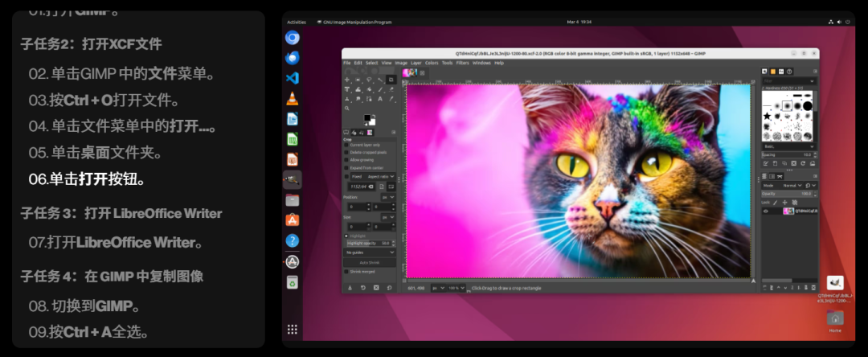Screen dimensions: 868x357
Task: Open the Select menu
Action: click(372, 63)
